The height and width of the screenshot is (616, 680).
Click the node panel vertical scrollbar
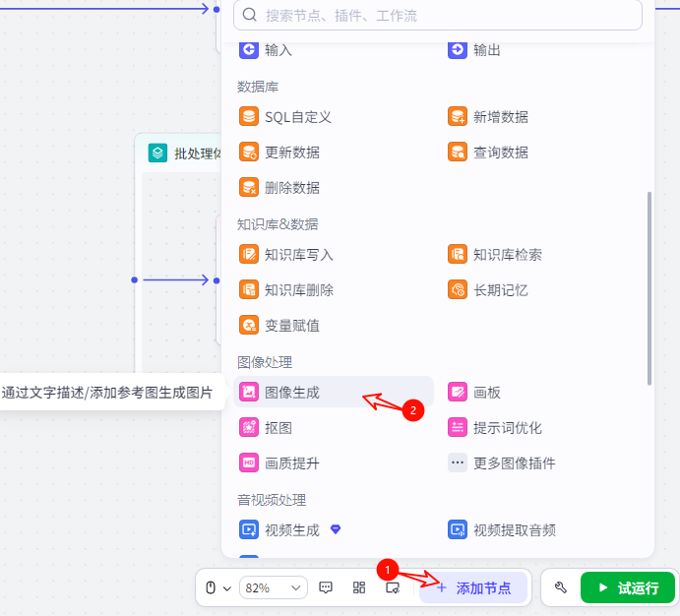[649, 287]
